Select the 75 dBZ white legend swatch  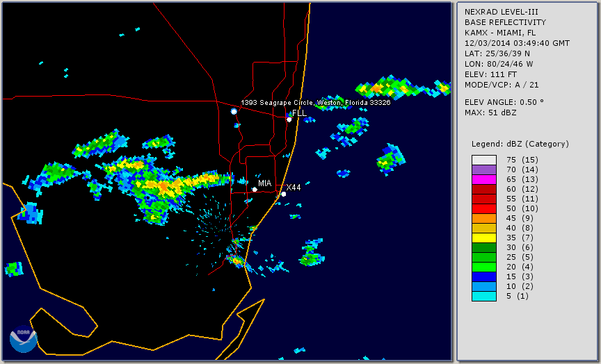(x=484, y=160)
